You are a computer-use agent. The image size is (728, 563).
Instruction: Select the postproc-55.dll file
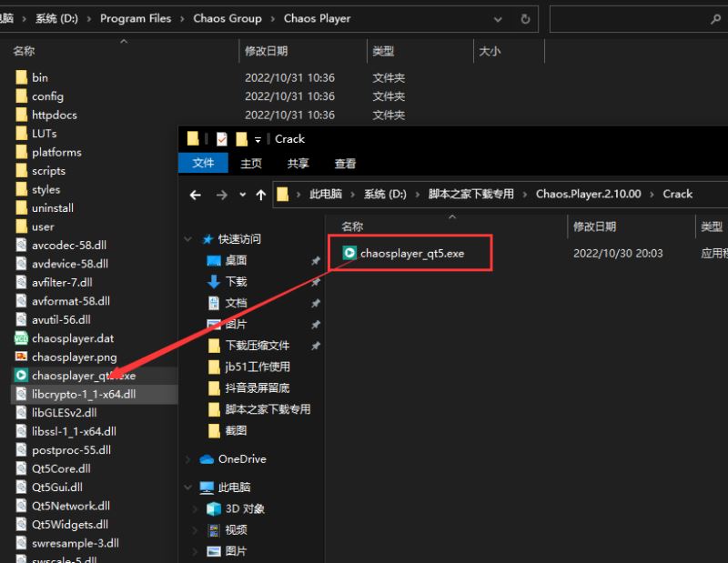[71, 449]
